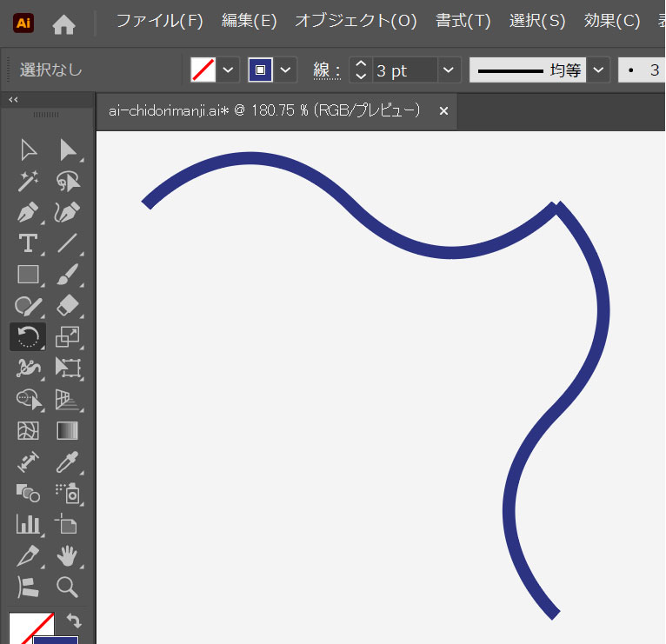Screen dimensions: 666x644
Task: Choose the Column Graph tool
Action: [28, 524]
